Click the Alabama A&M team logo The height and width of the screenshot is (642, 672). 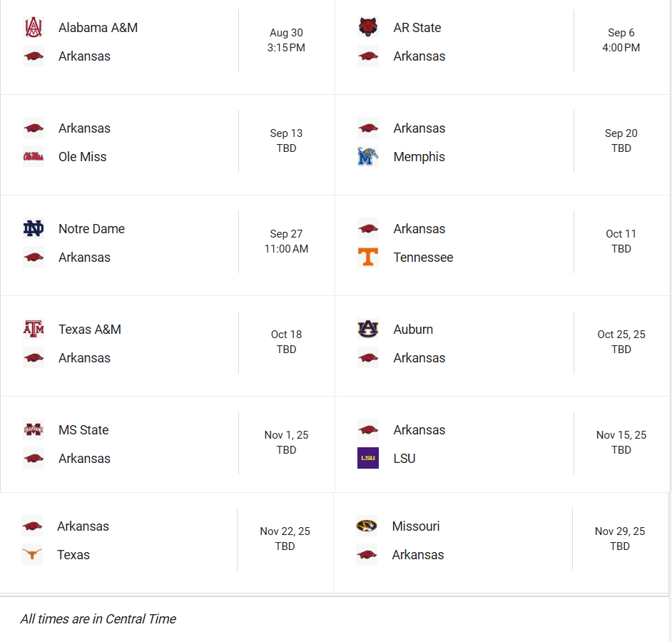34,28
